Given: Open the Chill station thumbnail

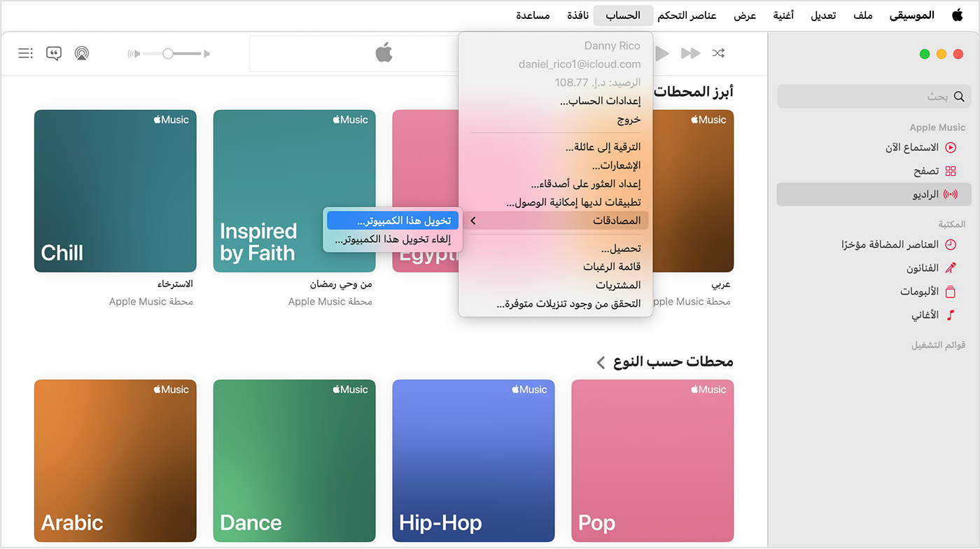Looking at the screenshot, I should tap(115, 190).
